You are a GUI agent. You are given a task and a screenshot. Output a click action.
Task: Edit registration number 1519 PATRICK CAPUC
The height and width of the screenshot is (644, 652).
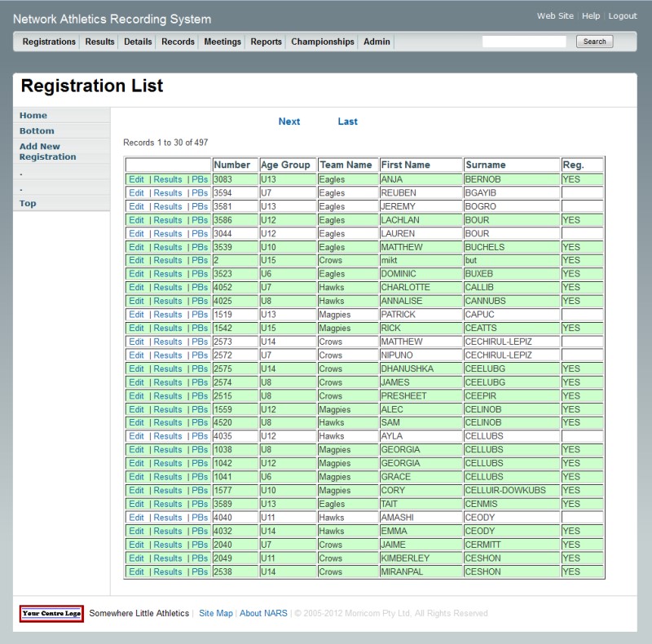coord(136,315)
